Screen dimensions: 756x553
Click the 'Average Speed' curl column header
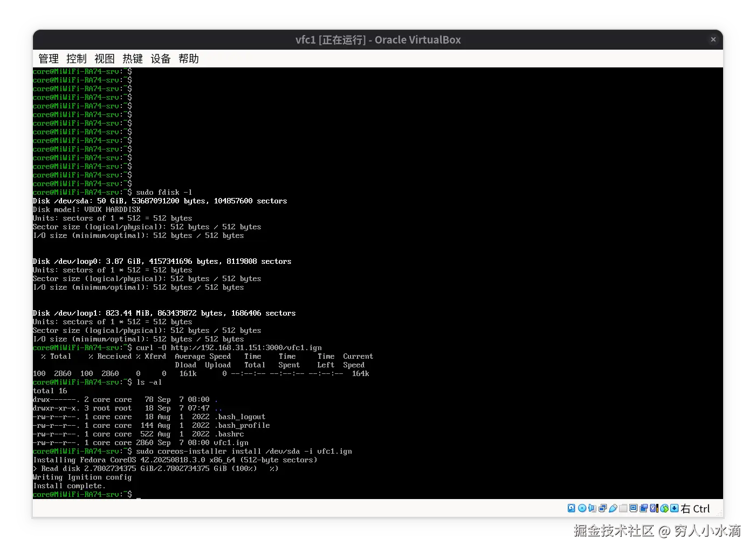point(203,356)
